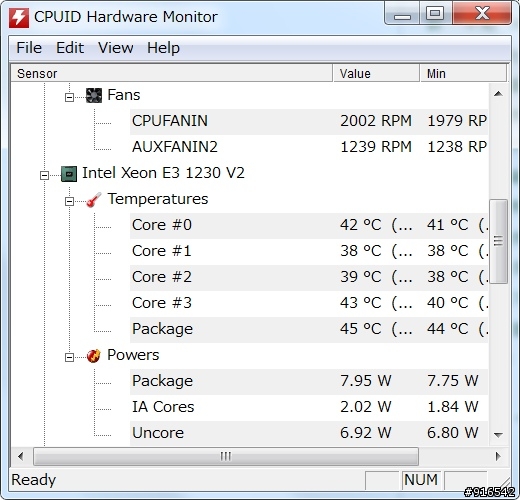Click the Sensor column header

tap(172, 73)
